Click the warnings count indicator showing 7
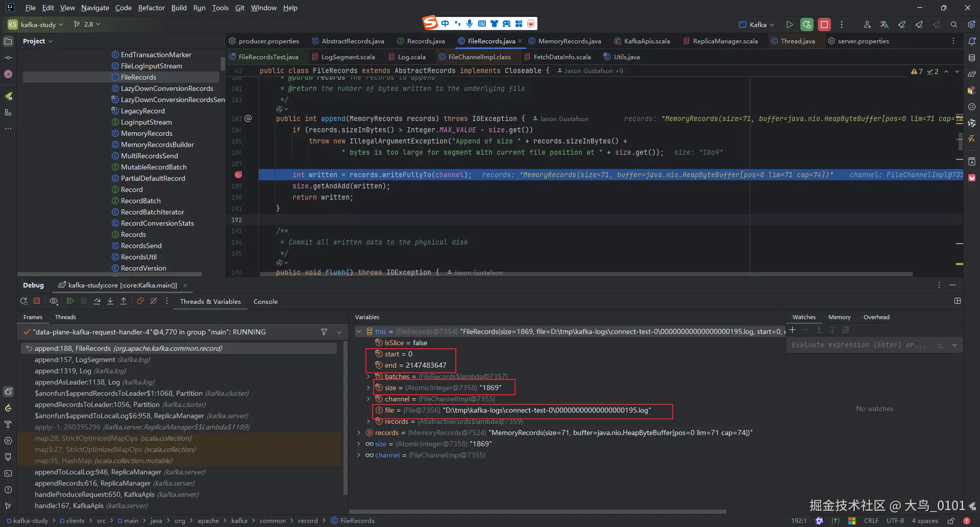Image resolution: width=980 pixels, height=527 pixels. click(x=917, y=71)
